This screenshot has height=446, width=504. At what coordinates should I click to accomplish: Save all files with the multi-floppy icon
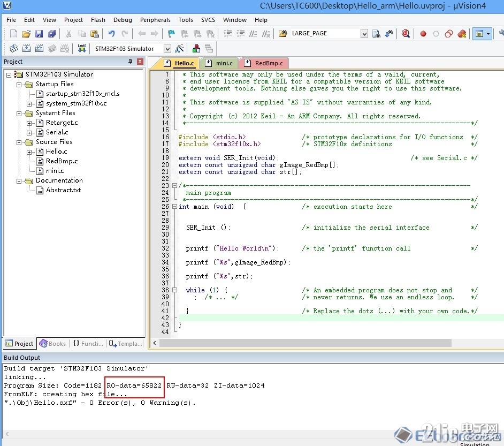(x=52, y=33)
